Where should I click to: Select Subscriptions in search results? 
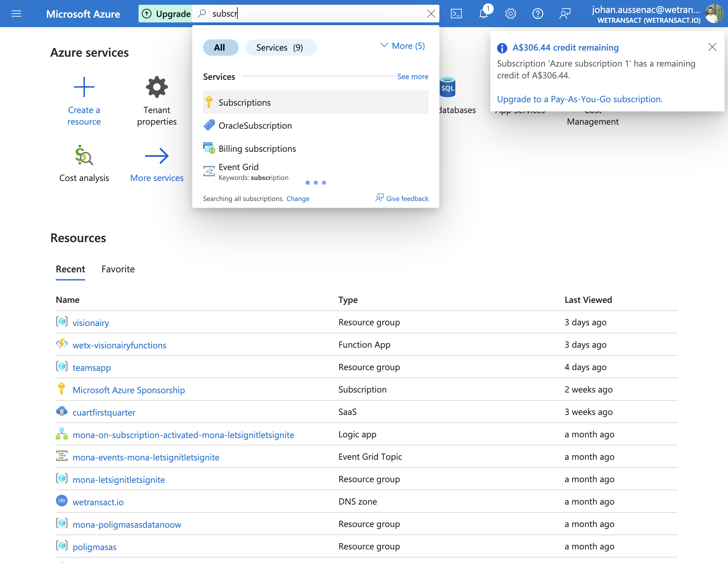[x=316, y=102]
